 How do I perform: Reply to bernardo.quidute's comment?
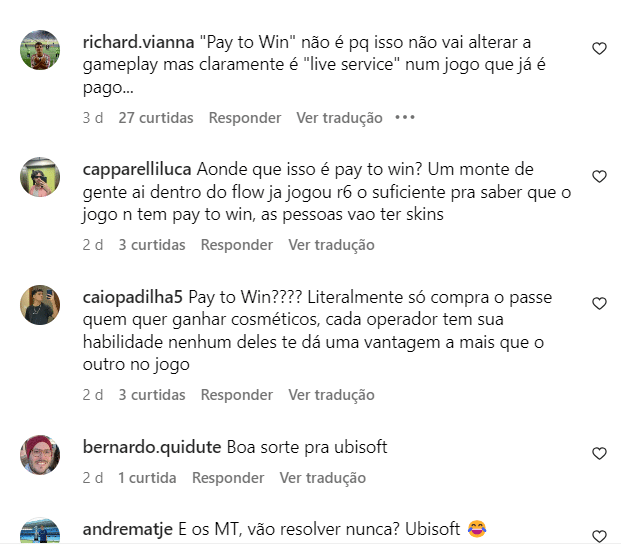(x=228, y=478)
